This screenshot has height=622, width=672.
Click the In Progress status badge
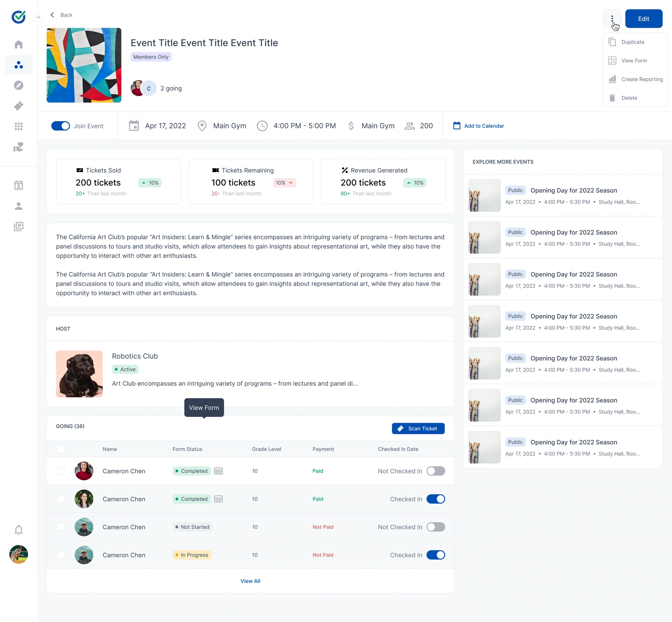192,555
